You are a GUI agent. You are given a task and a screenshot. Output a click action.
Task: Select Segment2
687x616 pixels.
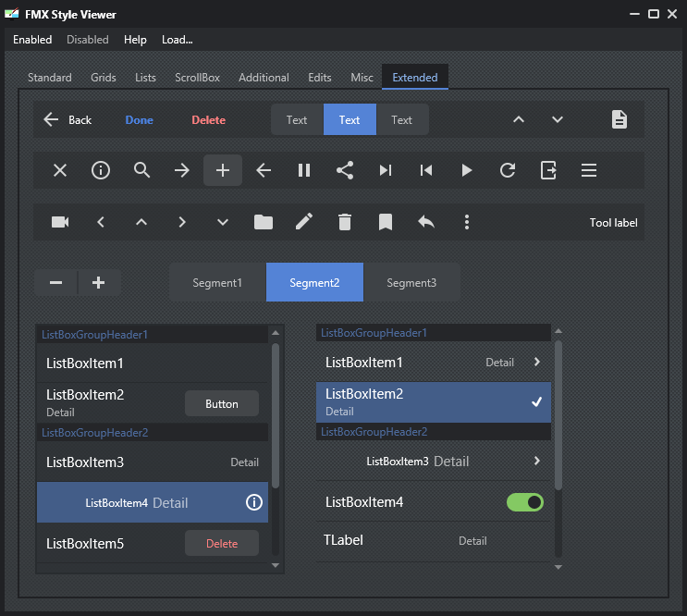[314, 282]
